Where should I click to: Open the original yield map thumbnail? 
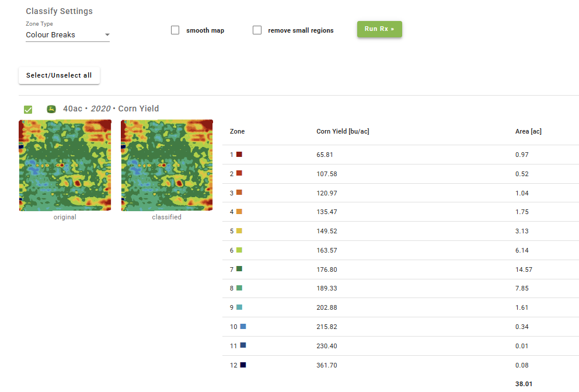tap(65, 165)
